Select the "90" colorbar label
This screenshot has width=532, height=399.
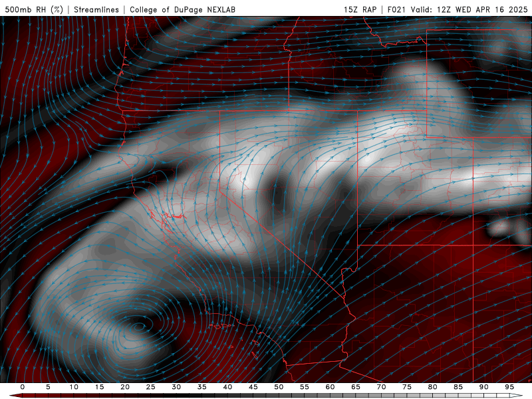point(483,387)
